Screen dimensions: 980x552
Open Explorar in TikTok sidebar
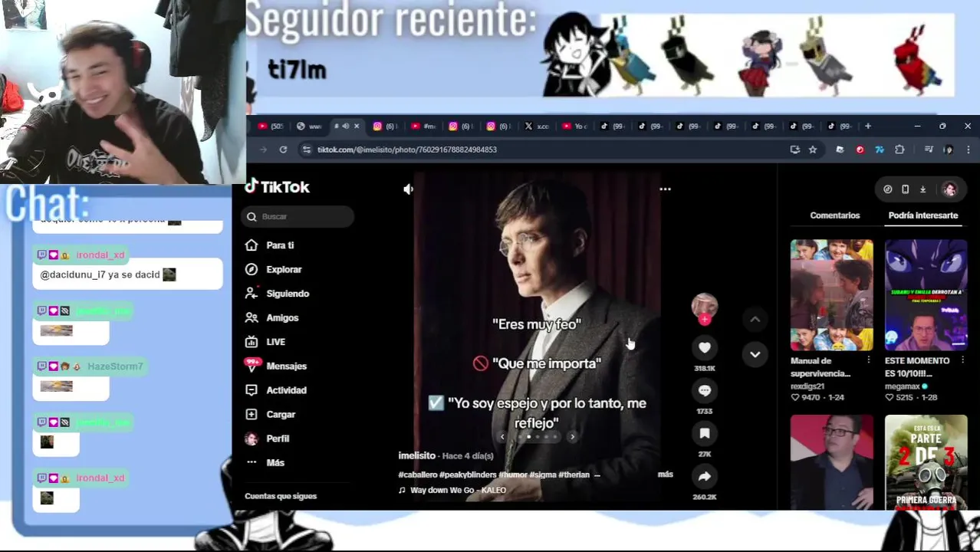pyautogui.click(x=274, y=270)
